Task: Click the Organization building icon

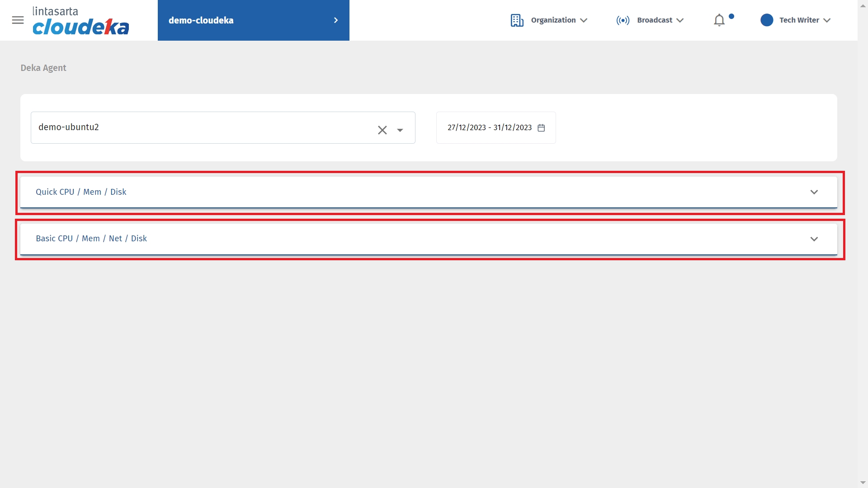Action: (517, 20)
